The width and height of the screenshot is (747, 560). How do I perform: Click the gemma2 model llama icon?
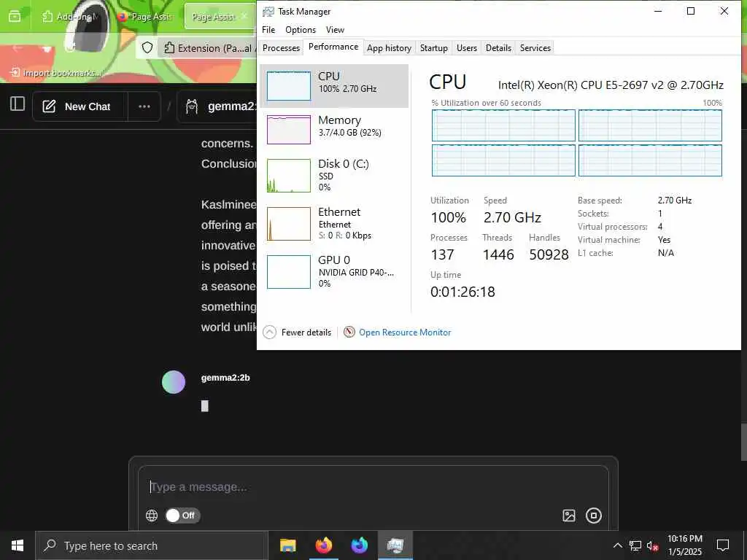192,106
